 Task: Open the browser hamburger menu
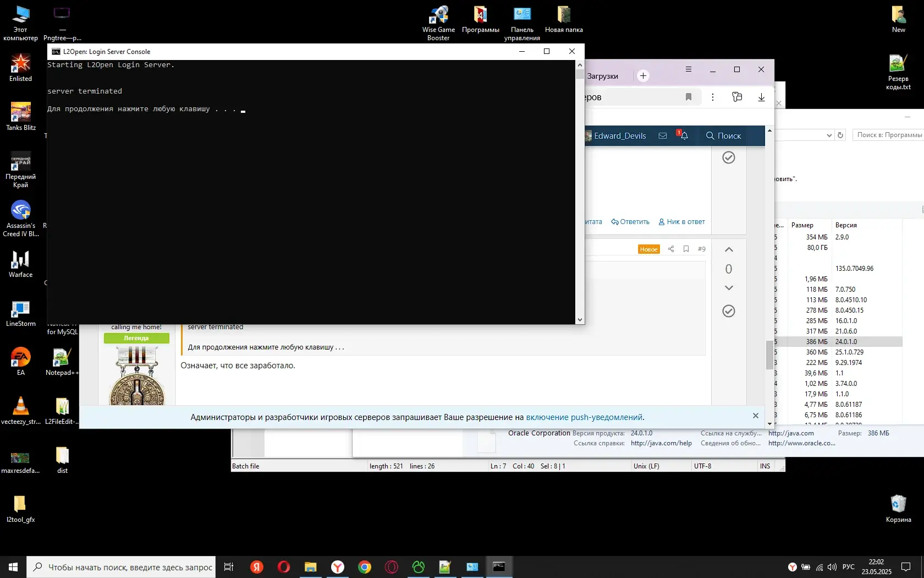coord(688,69)
